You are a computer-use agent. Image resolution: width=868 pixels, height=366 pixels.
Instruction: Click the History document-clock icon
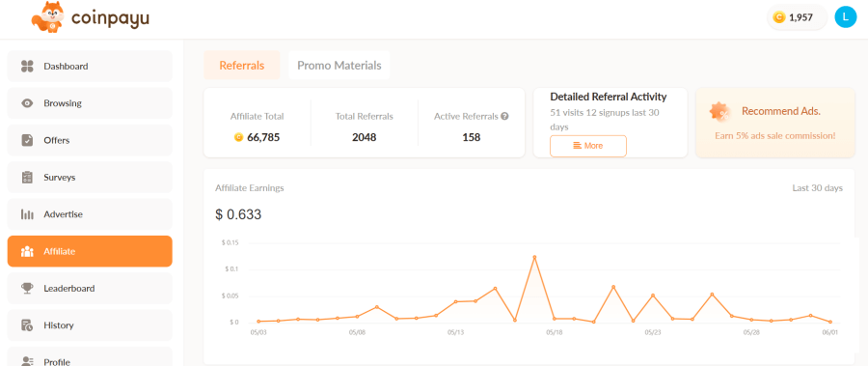(x=27, y=325)
